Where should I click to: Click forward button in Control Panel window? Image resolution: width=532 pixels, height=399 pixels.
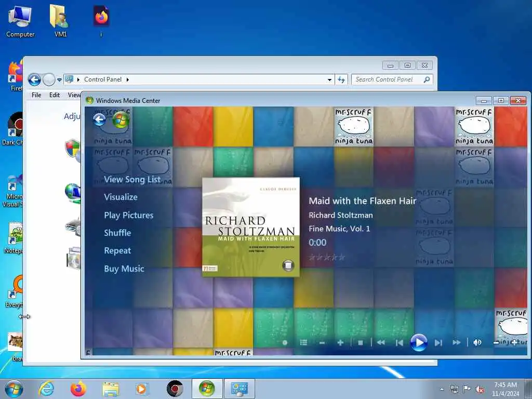pyautogui.click(x=49, y=79)
